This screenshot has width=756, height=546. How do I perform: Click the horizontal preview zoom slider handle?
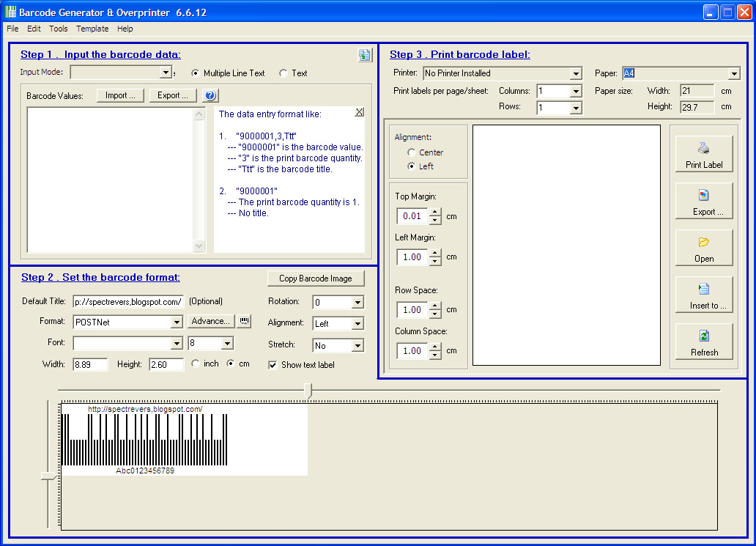[308, 391]
